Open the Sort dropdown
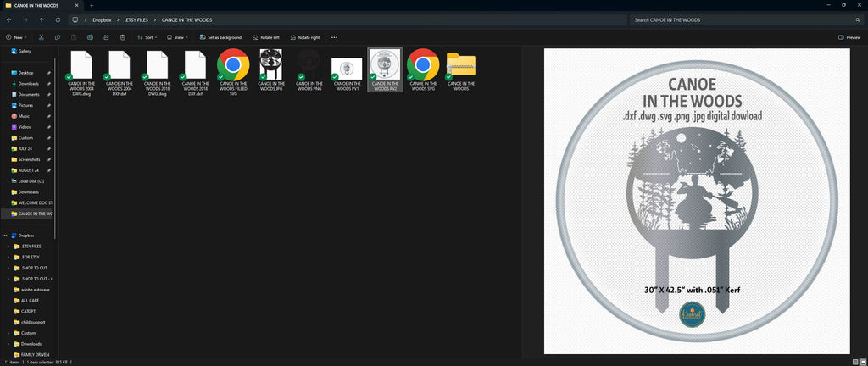The image size is (868, 366). (147, 37)
